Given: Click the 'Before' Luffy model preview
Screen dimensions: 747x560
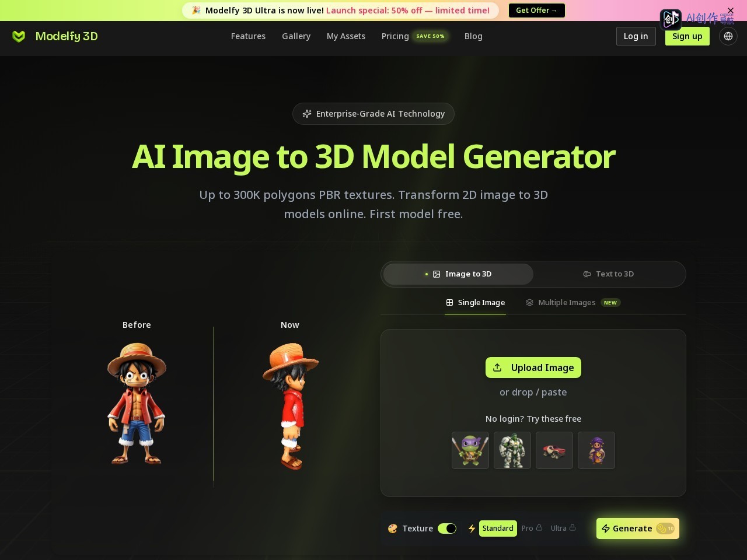Looking at the screenshot, I should [x=137, y=404].
